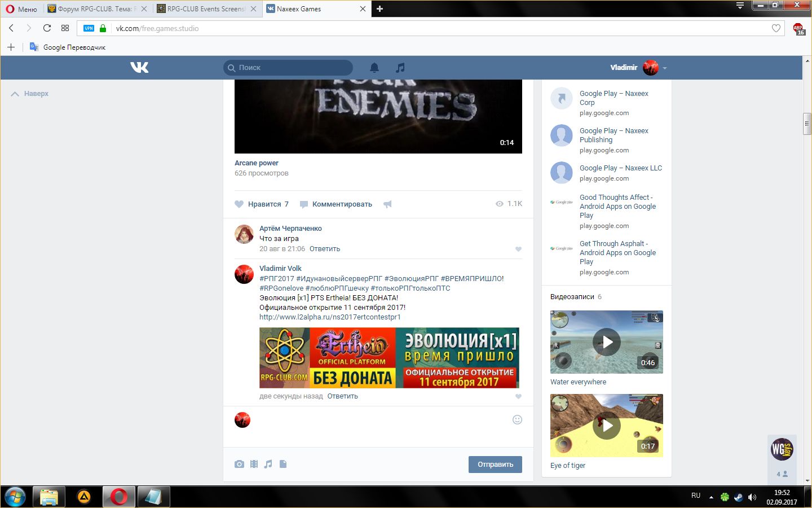Close the Форум RPG-CLUB tab

coord(144,9)
